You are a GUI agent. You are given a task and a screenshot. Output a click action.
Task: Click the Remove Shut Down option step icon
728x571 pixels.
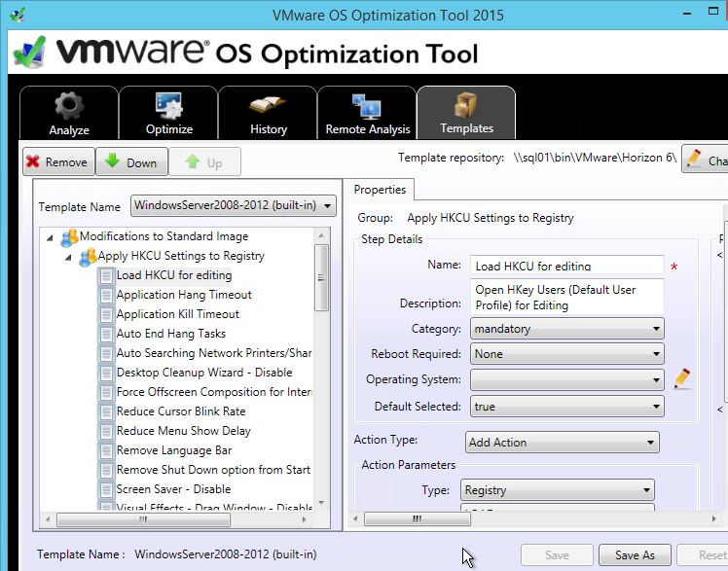[x=106, y=471]
